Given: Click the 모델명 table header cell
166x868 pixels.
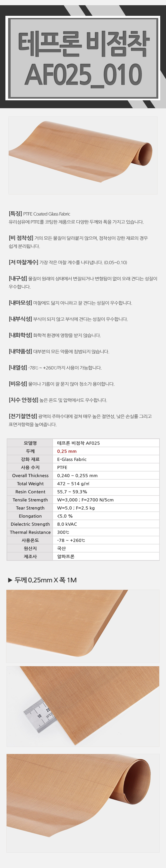Looking at the screenshot, I should tap(30, 443).
